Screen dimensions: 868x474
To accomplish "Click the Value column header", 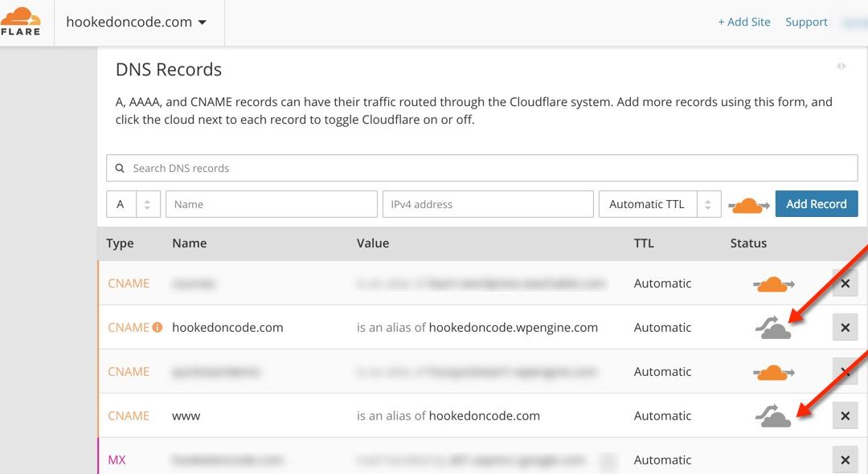I will 373,243.
